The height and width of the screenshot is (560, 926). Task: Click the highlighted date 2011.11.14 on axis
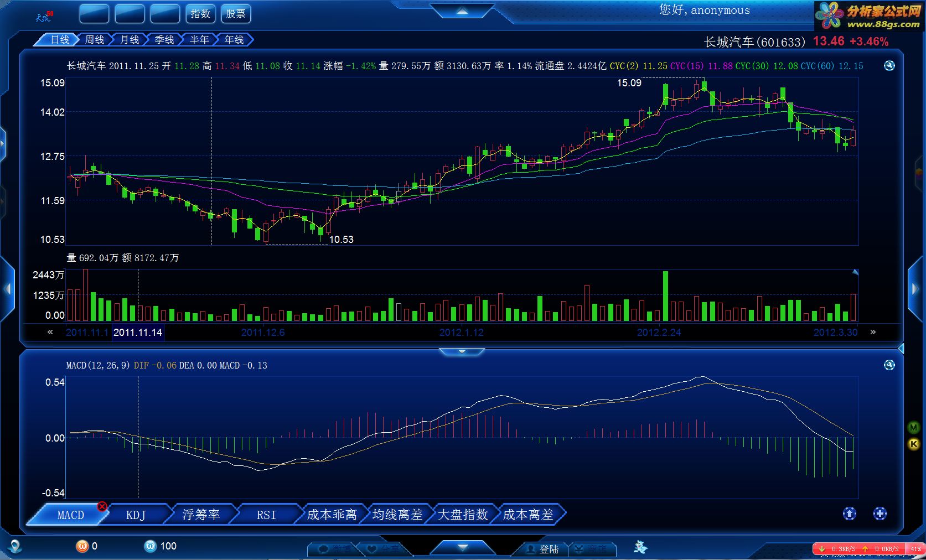tap(138, 332)
